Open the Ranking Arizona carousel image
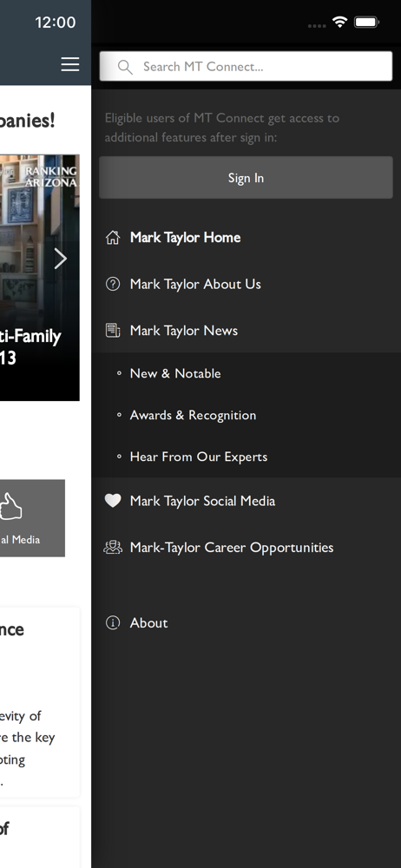The width and height of the screenshot is (401, 868). pos(39,278)
